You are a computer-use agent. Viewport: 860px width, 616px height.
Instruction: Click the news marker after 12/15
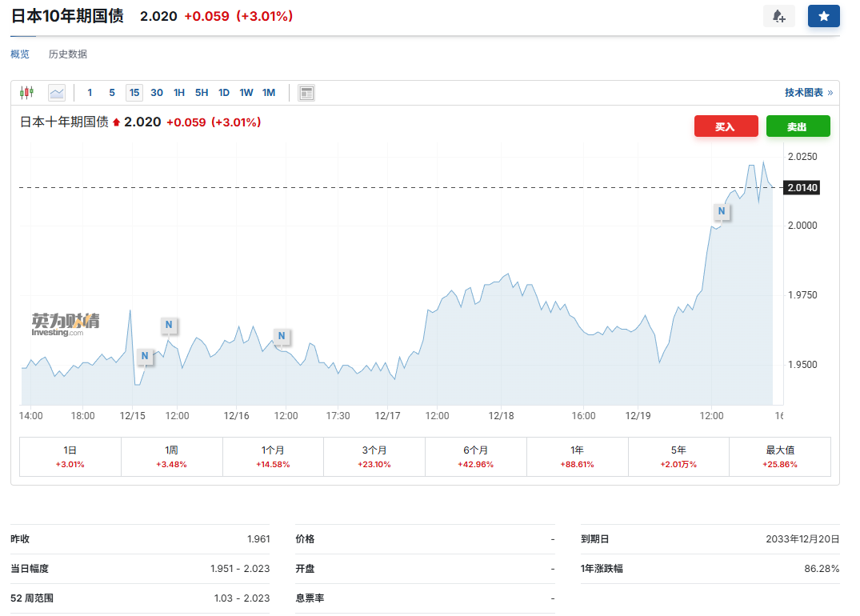click(x=145, y=356)
